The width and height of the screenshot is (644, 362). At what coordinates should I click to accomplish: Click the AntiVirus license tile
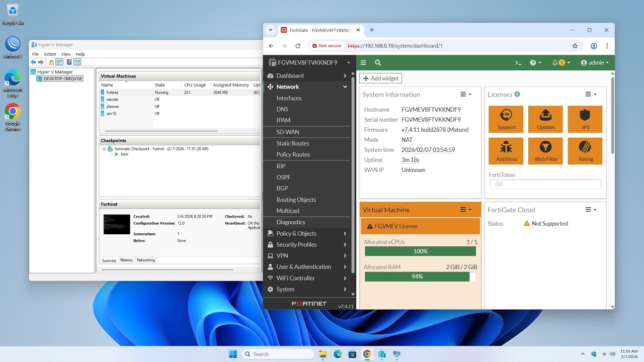click(x=506, y=151)
